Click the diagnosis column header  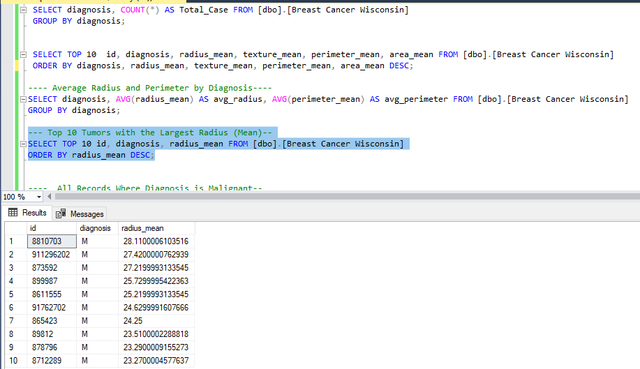97,228
